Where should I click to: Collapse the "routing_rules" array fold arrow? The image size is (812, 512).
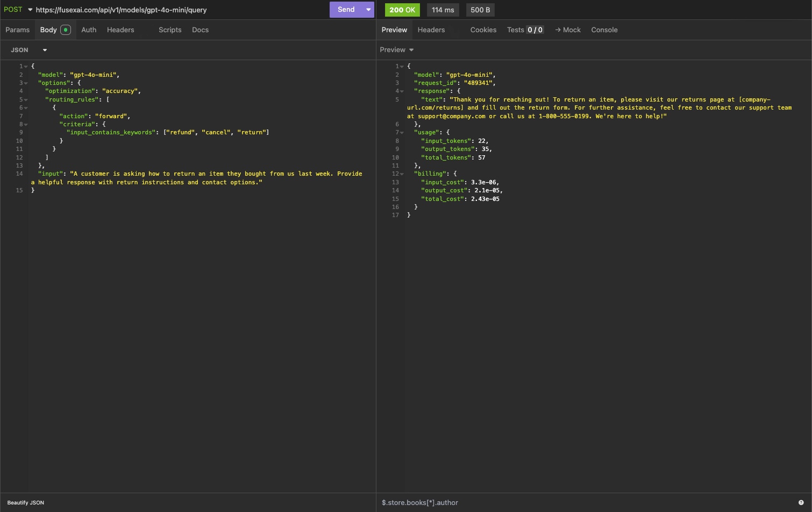(26, 100)
